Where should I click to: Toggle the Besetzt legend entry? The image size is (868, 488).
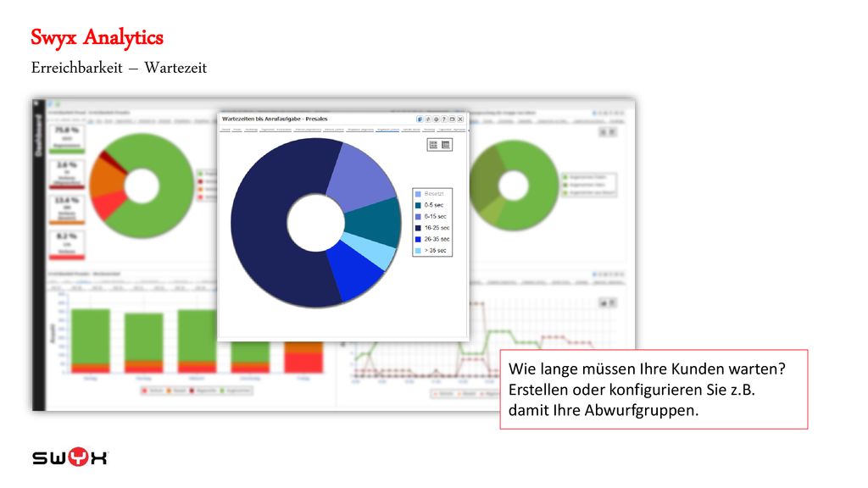(x=430, y=194)
